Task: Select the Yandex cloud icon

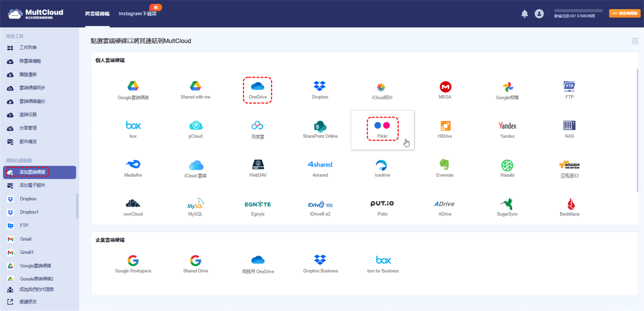Action: click(x=507, y=125)
